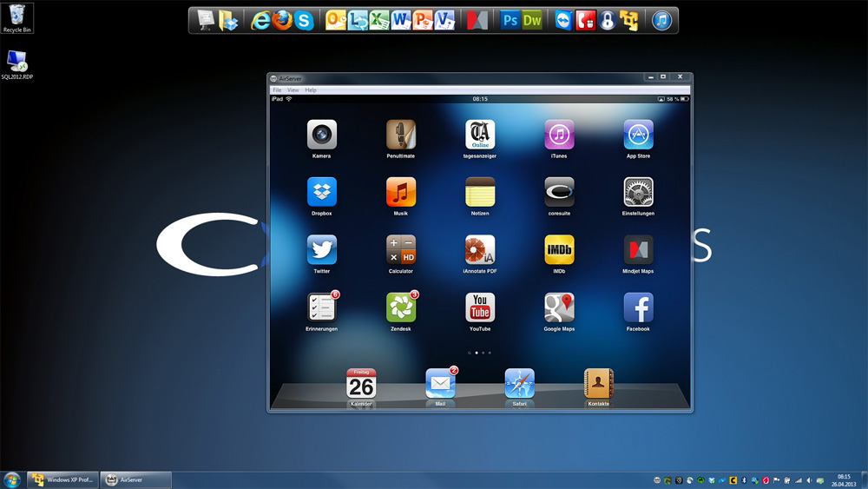
Task: Open Skype from the top dock
Action: point(304,21)
